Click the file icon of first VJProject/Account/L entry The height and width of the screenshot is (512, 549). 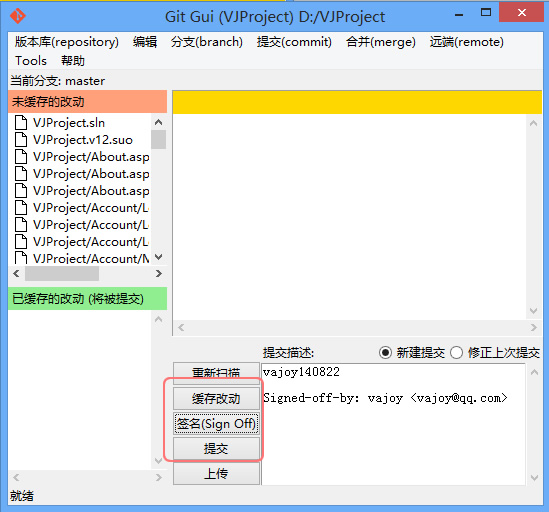click(21, 208)
